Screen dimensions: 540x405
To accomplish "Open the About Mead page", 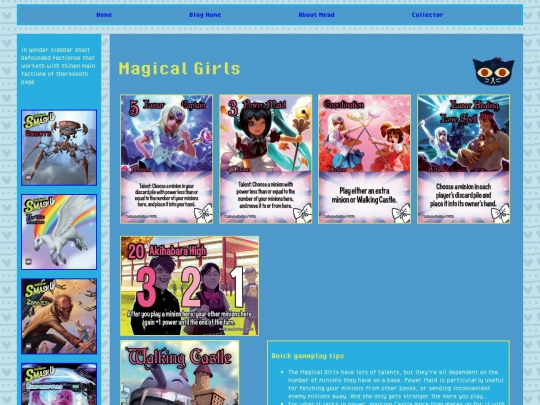I will pos(316,15).
